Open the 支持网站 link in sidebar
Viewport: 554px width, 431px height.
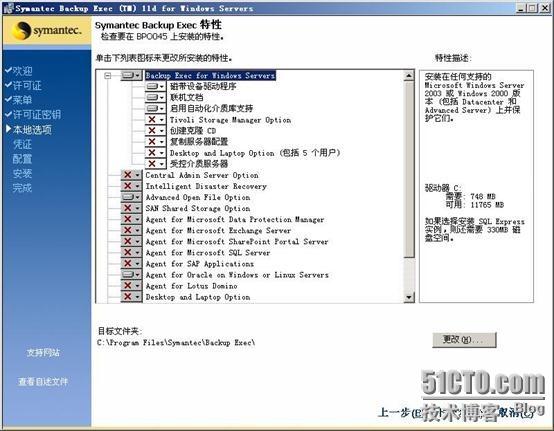click(x=43, y=353)
